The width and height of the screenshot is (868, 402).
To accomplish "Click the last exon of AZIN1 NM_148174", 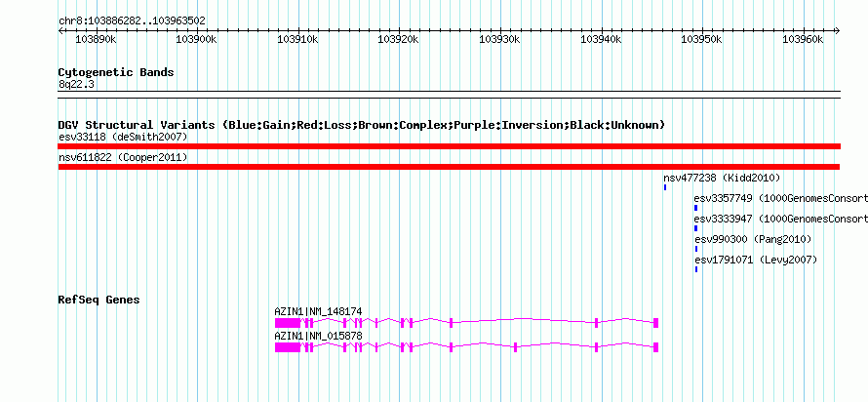I will 656,323.
